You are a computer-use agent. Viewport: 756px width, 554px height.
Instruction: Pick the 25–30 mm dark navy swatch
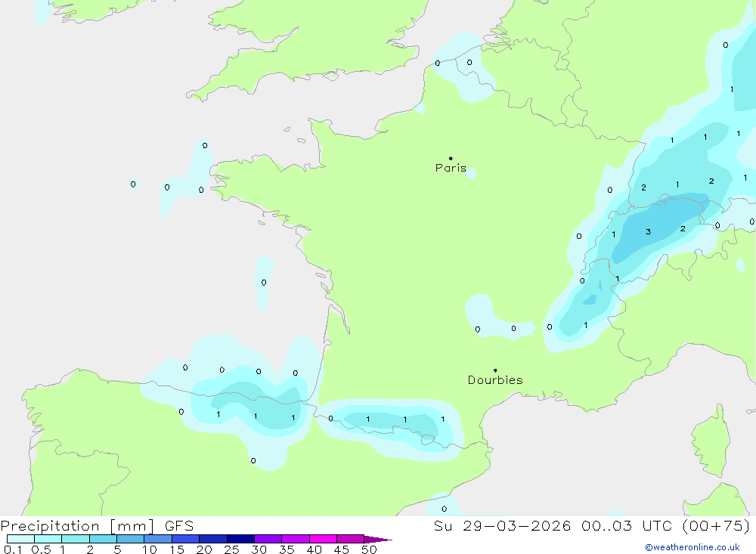pos(240,539)
